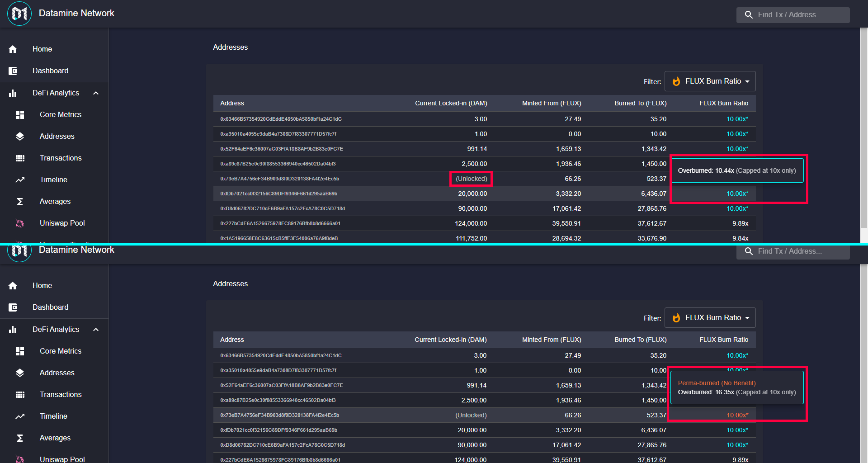Click the Home house icon in upper sidebar
Viewport: 868px width, 463px height.
pos(13,49)
